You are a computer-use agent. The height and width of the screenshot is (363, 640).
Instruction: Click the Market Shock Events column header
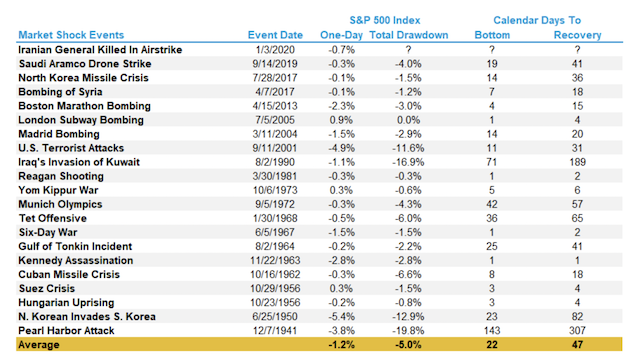[x=71, y=35]
